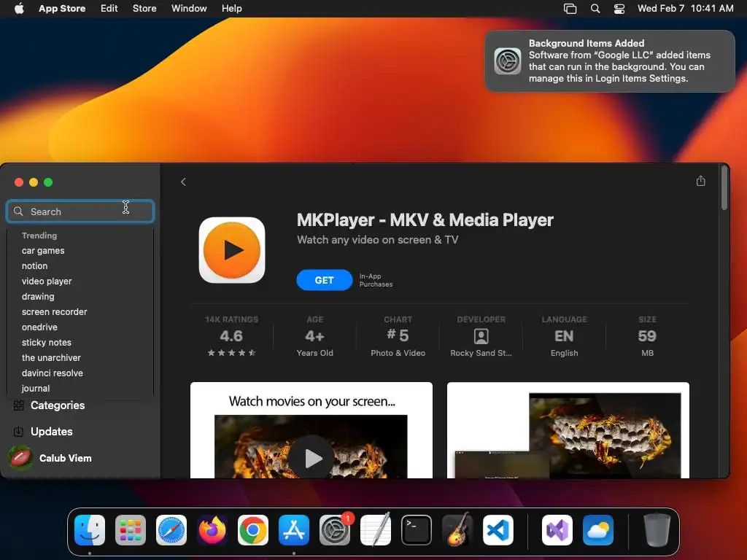Select trending search 'notion'
The image size is (747, 560).
tap(35, 265)
